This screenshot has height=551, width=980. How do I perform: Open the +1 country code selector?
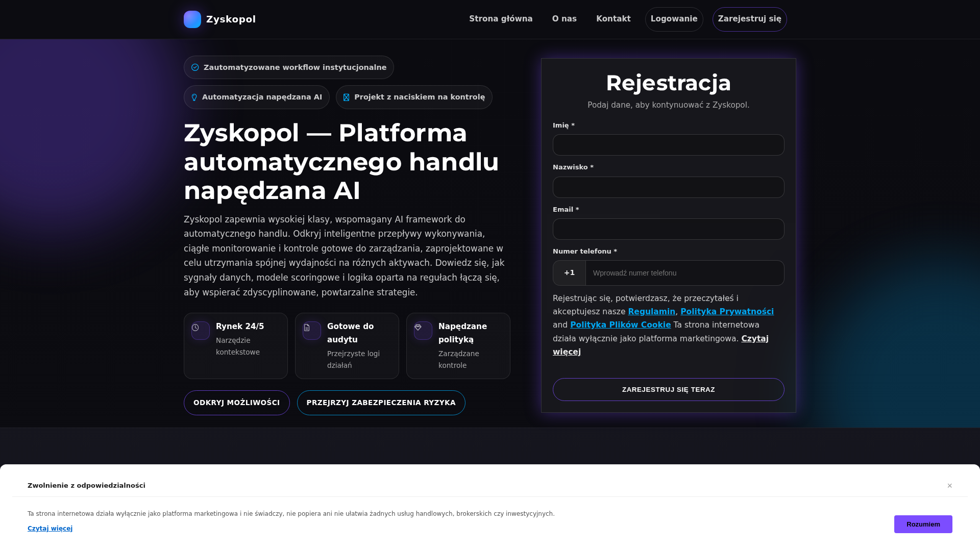coord(570,273)
